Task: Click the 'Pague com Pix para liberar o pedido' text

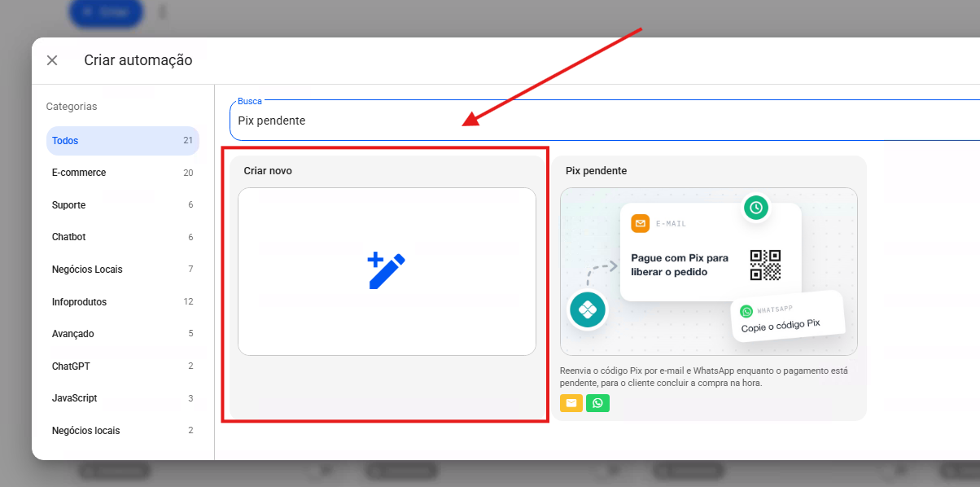Action: pyautogui.click(x=680, y=265)
